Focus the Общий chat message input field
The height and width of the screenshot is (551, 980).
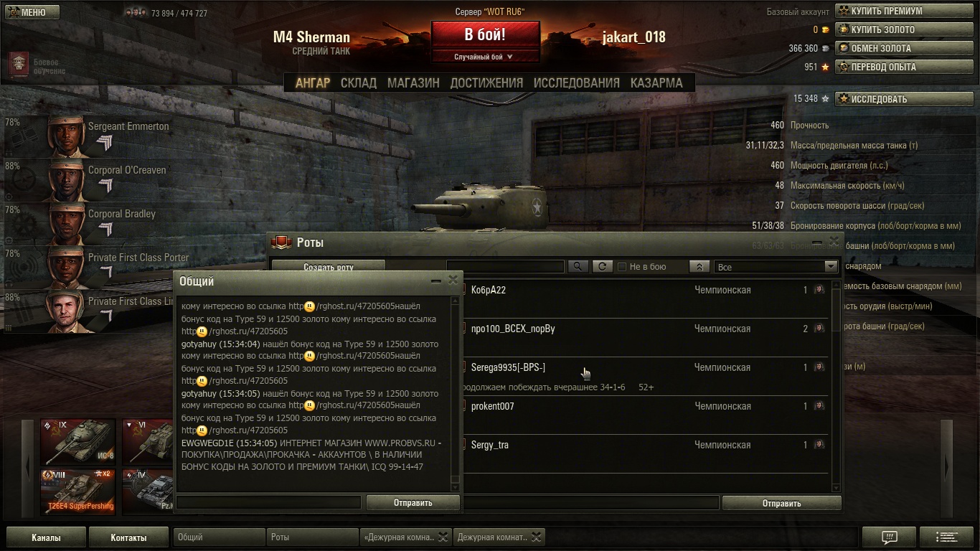268,503
